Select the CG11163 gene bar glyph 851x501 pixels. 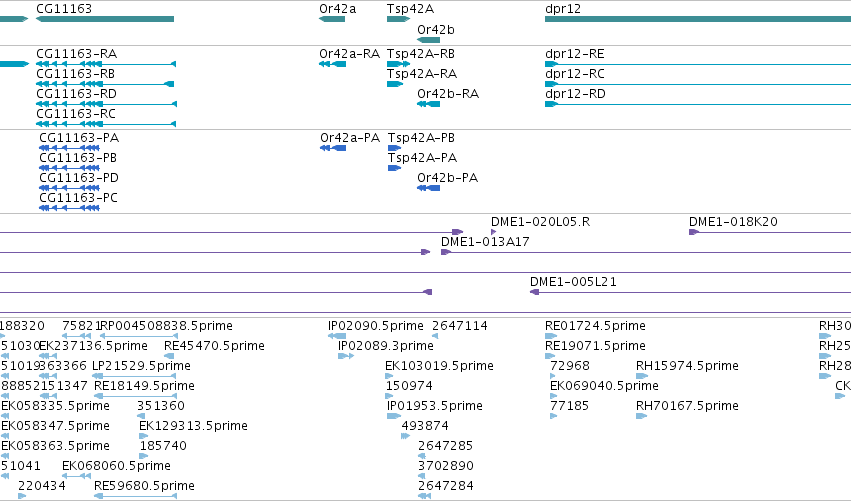[x=105, y=19]
